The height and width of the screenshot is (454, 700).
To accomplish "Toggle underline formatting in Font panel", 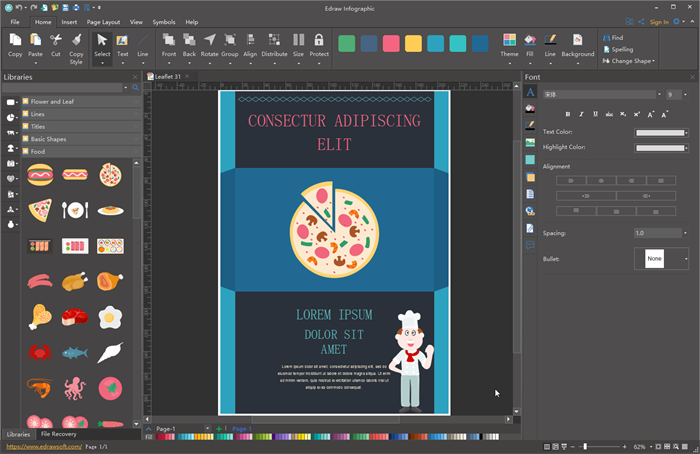I will click(594, 114).
